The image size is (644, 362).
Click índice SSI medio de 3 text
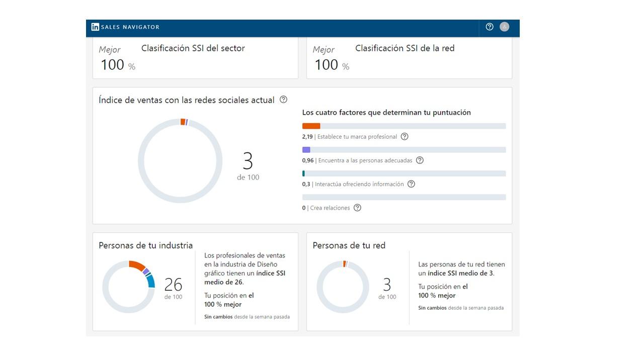click(x=460, y=273)
